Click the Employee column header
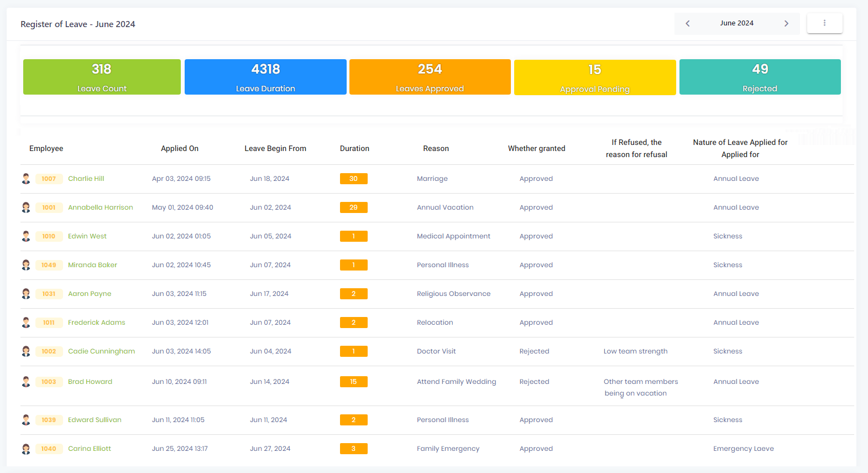The height and width of the screenshot is (473, 868). pos(46,148)
